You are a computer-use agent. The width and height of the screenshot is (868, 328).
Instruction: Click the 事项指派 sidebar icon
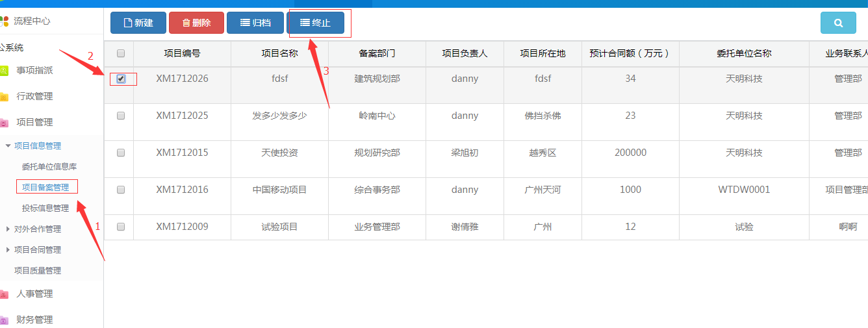4,71
